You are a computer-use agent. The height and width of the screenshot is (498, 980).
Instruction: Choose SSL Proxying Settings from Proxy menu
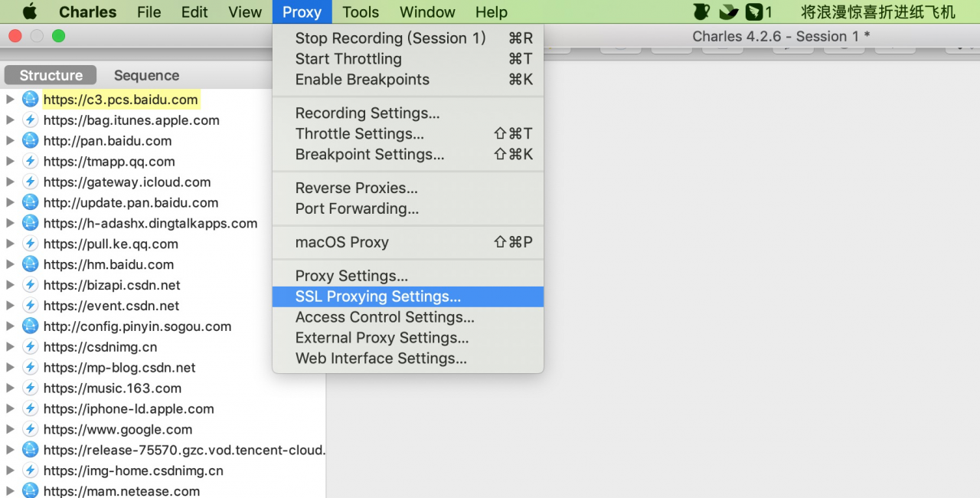point(408,297)
